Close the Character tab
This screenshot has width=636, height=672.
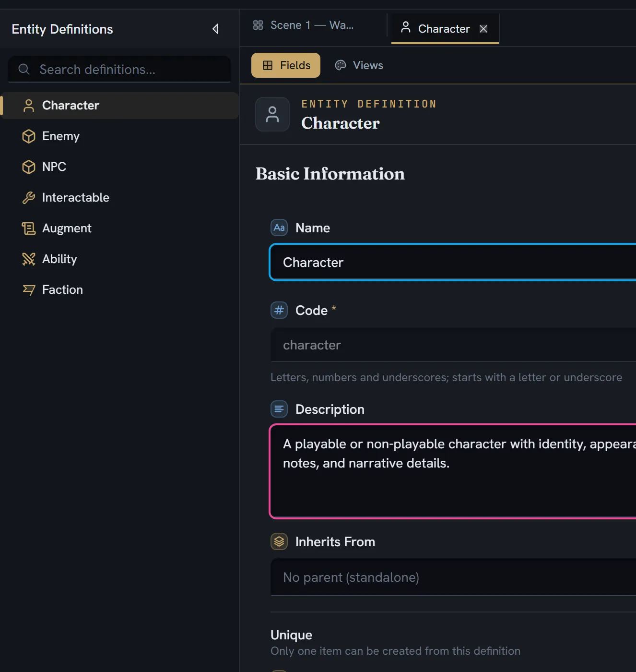point(483,29)
